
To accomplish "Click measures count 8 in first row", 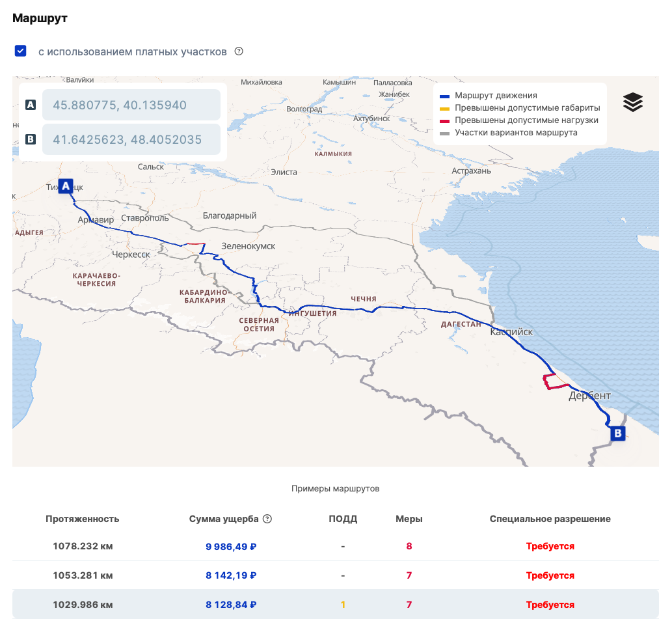I will 409,546.
